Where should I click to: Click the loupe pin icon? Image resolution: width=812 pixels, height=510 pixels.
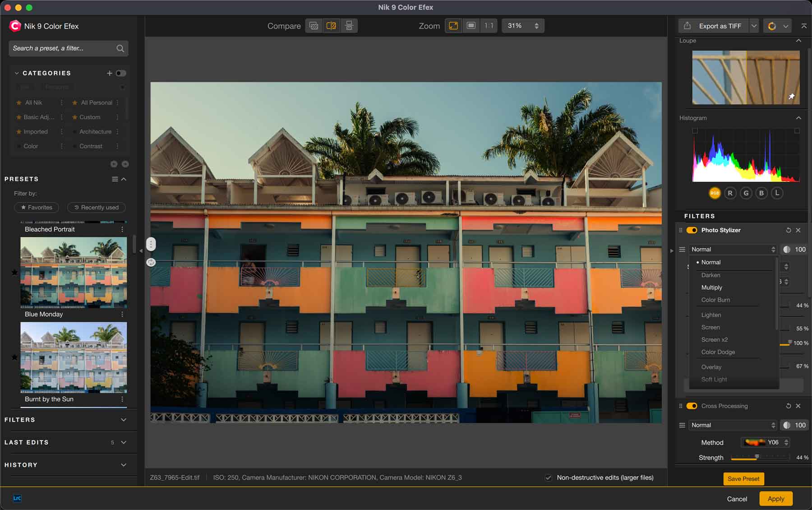(791, 97)
